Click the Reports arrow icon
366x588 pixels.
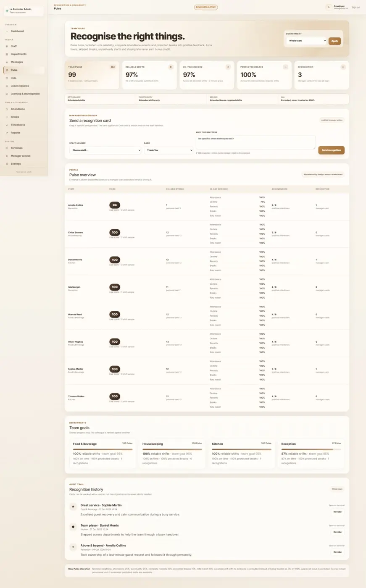coord(7,133)
